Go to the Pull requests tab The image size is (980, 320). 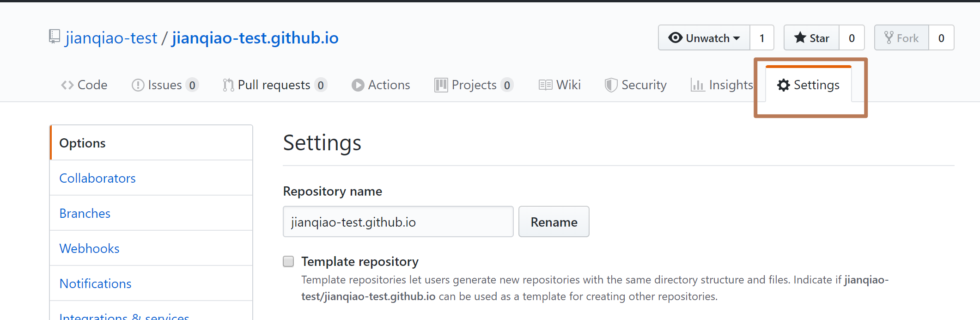click(x=275, y=85)
